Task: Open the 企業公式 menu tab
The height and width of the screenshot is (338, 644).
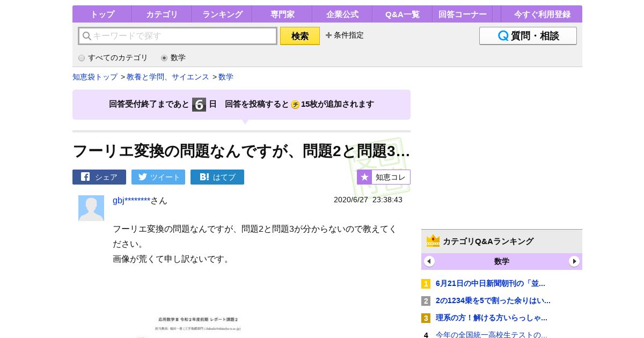Action: (x=342, y=14)
